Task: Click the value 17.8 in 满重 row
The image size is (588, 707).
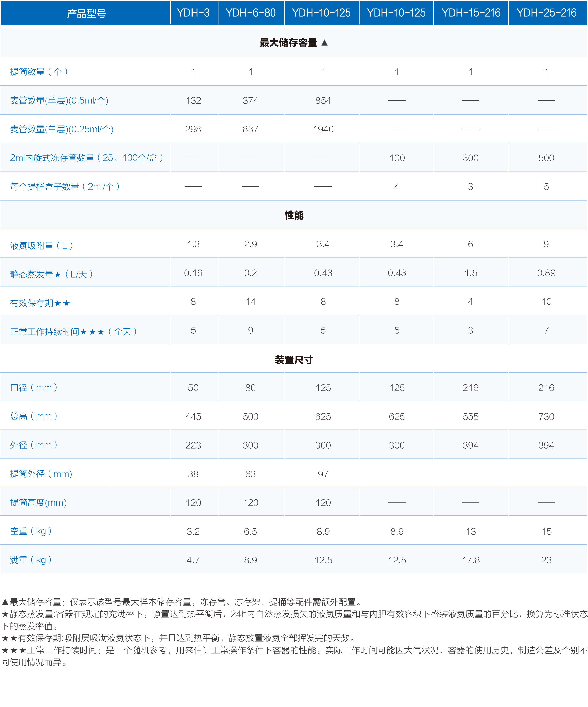Action: [471, 560]
